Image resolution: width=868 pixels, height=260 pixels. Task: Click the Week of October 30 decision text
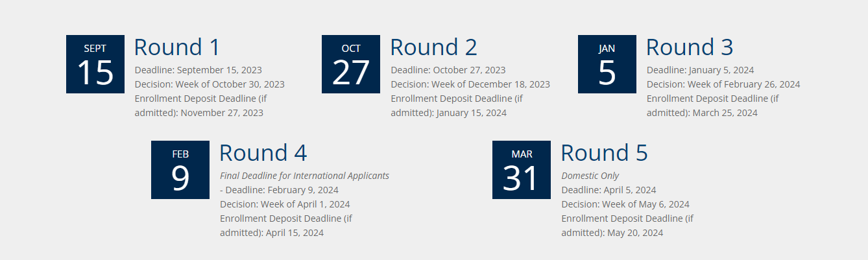tap(210, 84)
